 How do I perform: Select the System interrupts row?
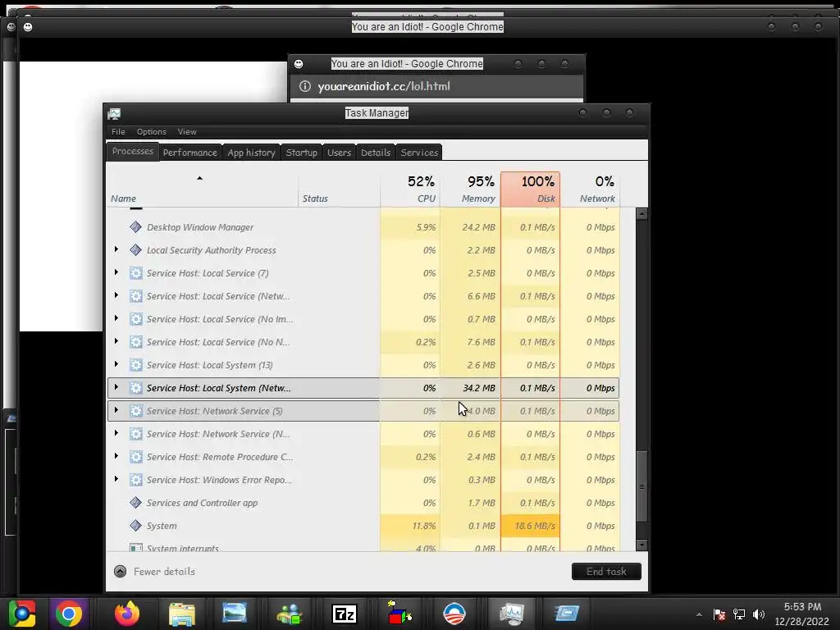pos(363,546)
